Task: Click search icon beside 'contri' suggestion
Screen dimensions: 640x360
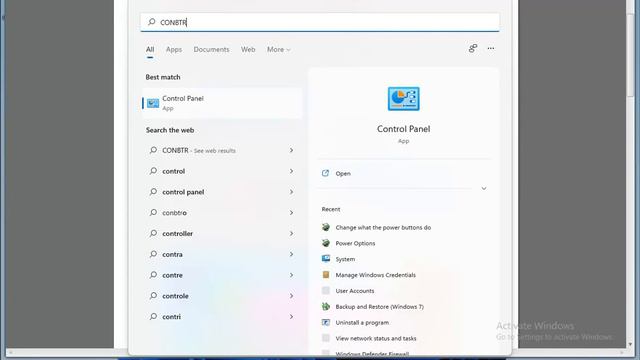Action: point(153,316)
